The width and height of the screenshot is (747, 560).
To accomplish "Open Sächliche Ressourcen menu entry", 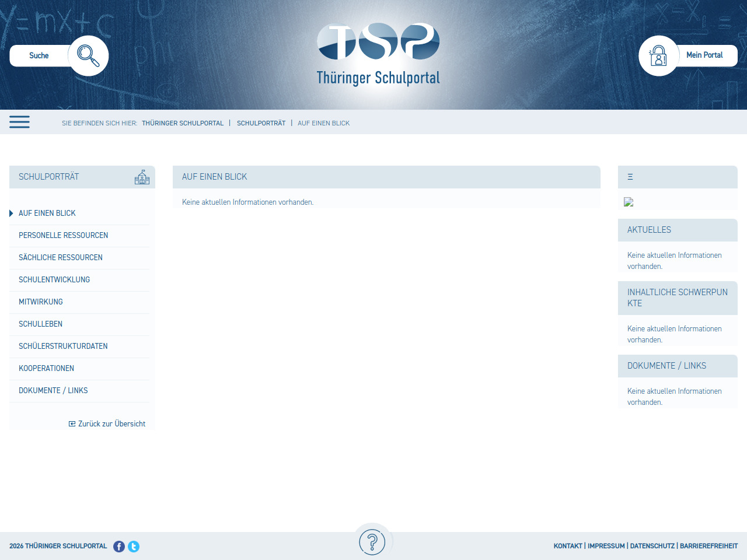I will point(61,258).
